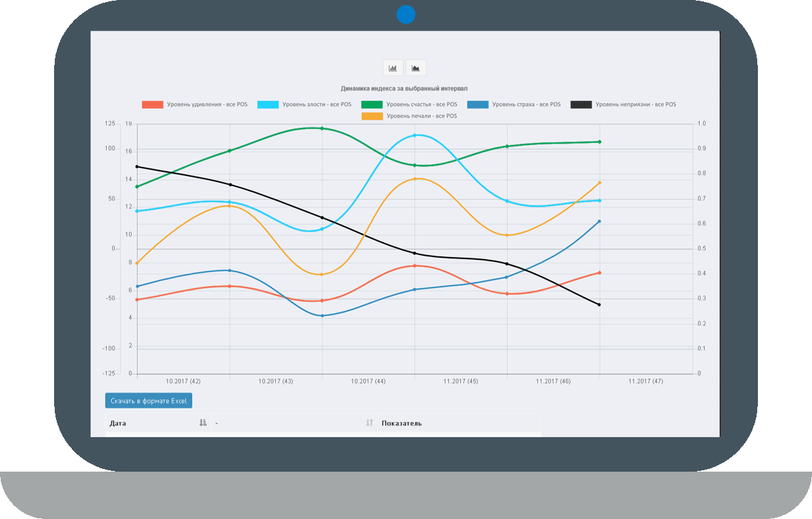The height and width of the screenshot is (519, 812).
Task: Select x-axis label 10.2017 (44)
Action: pos(368,381)
